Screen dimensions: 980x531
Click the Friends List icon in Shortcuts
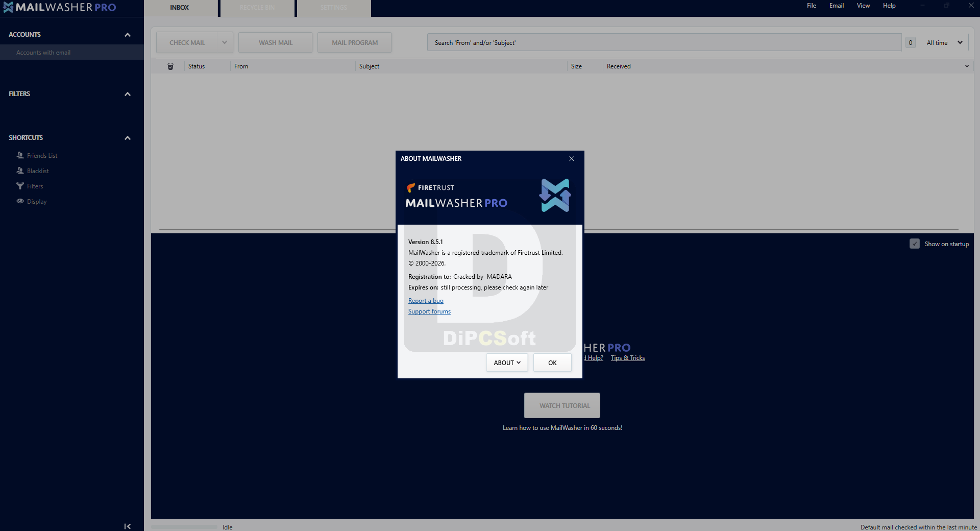pos(20,155)
